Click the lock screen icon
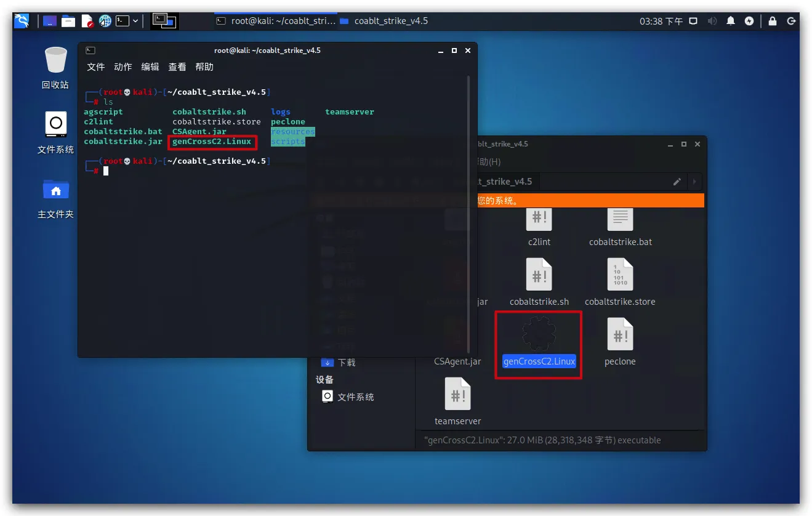This screenshot has width=812, height=516. click(772, 21)
